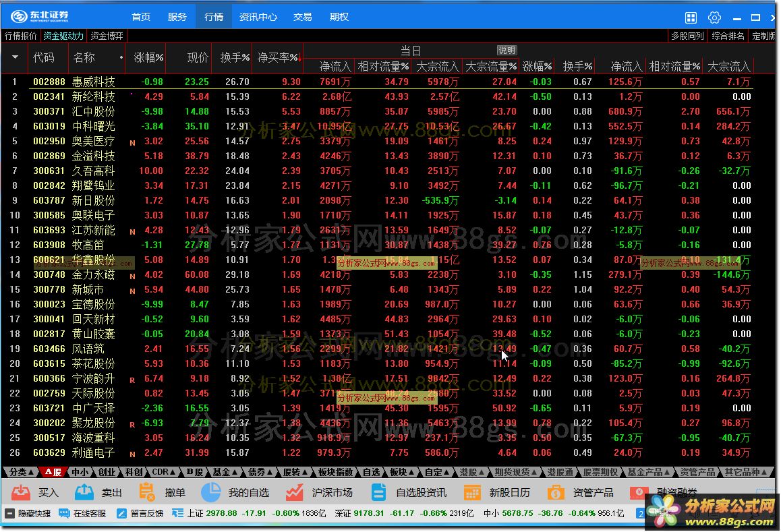Open the 服务 menu
The image size is (781, 532).
(177, 17)
